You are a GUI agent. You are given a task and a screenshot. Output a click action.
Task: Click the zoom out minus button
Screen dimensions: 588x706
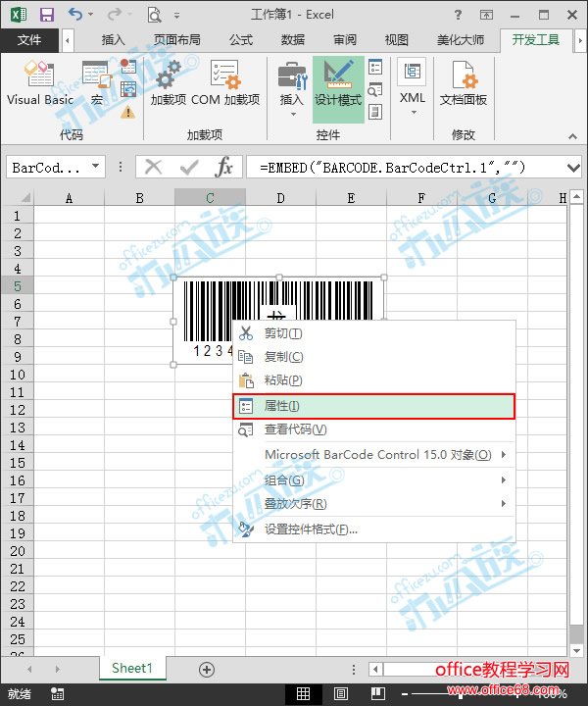pos(405,695)
